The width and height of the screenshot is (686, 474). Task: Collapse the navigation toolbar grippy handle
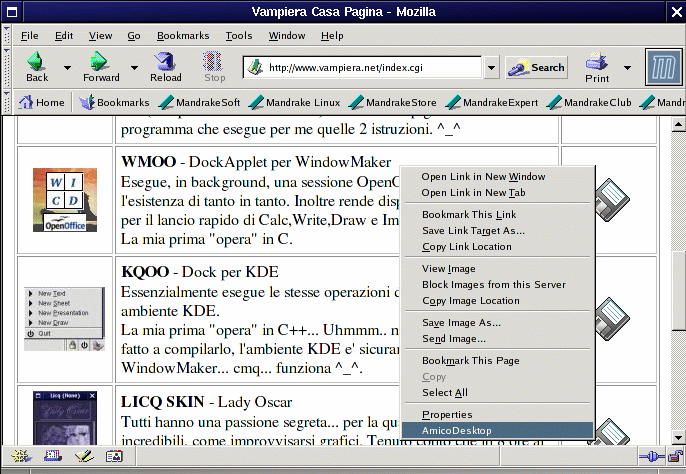pyautogui.click(x=7, y=67)
